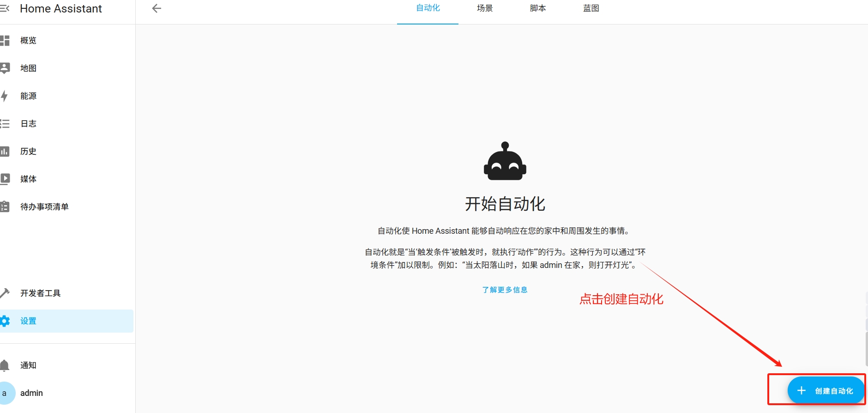
Task: Click the 设置 gear icon
Action: (5, 321)
